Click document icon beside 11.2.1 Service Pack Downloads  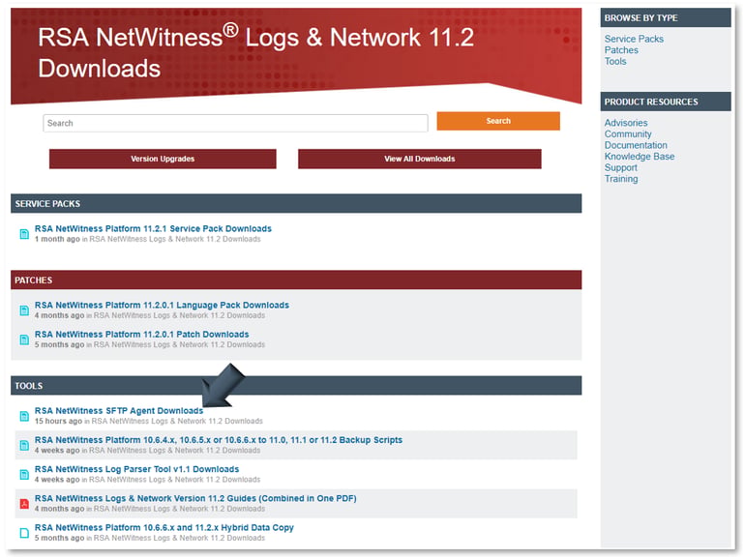(x=24, y=234)
